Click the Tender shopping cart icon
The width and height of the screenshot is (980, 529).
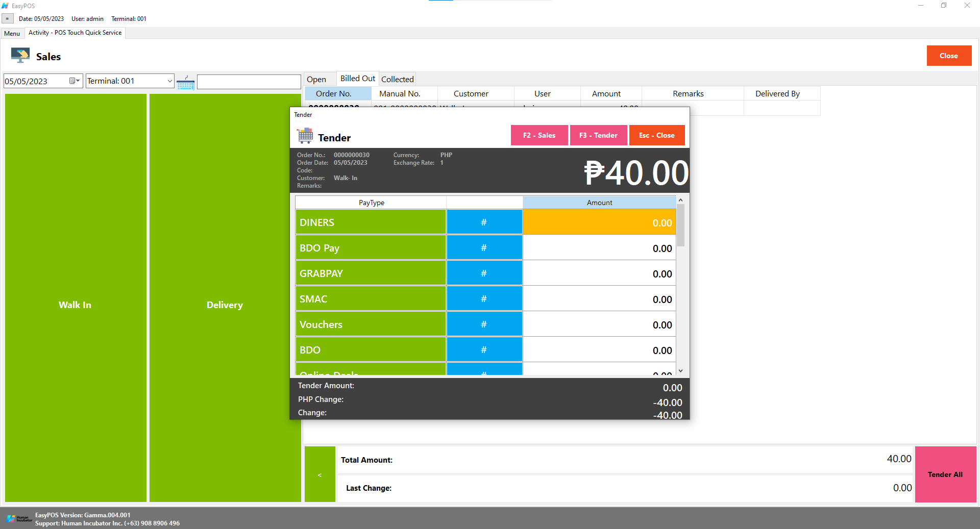click(x=305, y=136)
